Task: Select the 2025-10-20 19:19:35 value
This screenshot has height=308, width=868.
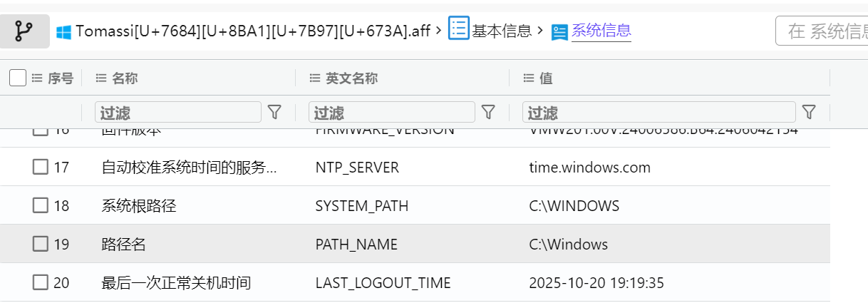Action: pos(596,283)
